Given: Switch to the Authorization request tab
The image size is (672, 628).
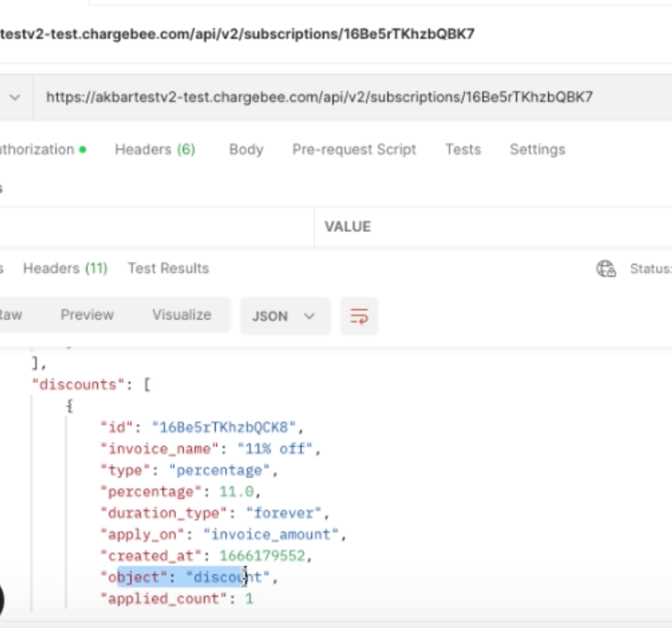Looking at the screenshot, I should pyautogui.click(x=39, y=150).
